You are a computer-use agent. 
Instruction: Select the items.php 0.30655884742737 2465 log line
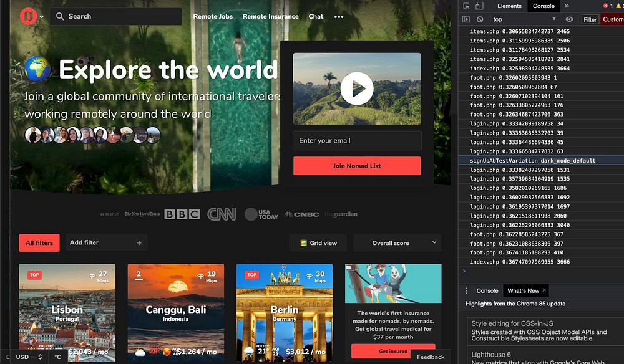click(x=541, y=31)
